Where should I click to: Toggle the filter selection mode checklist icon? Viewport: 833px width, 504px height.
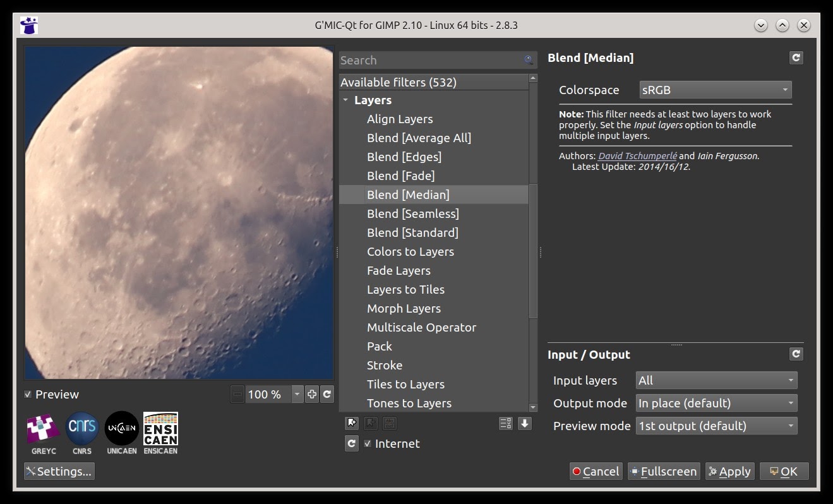[506, 423]
